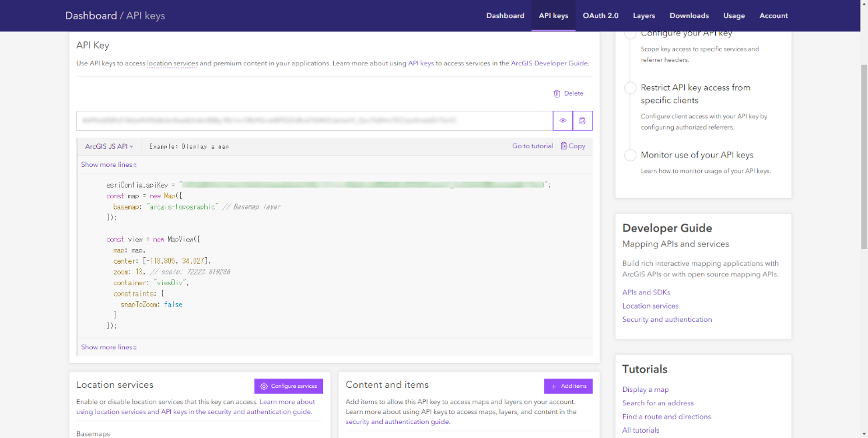Open the Search for an address tutorial
The width and height of the screenshot is (868, 438).
[x=658, y=403]
